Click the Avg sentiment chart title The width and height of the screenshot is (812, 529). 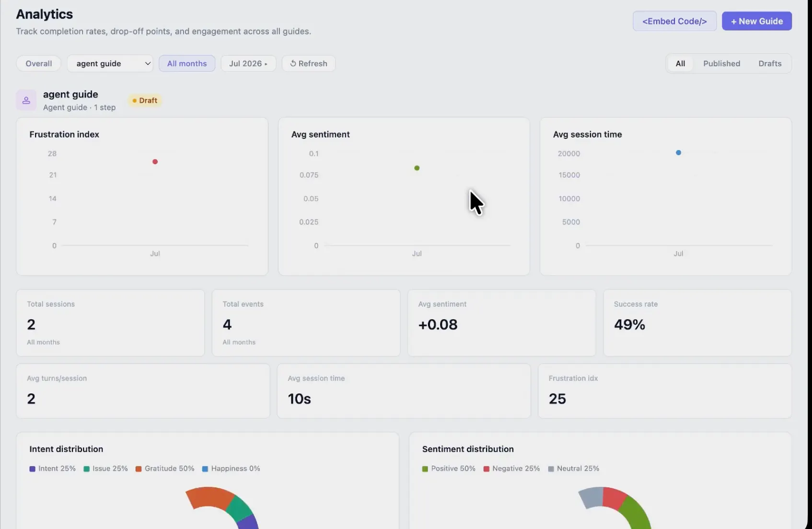pos(321,135)
